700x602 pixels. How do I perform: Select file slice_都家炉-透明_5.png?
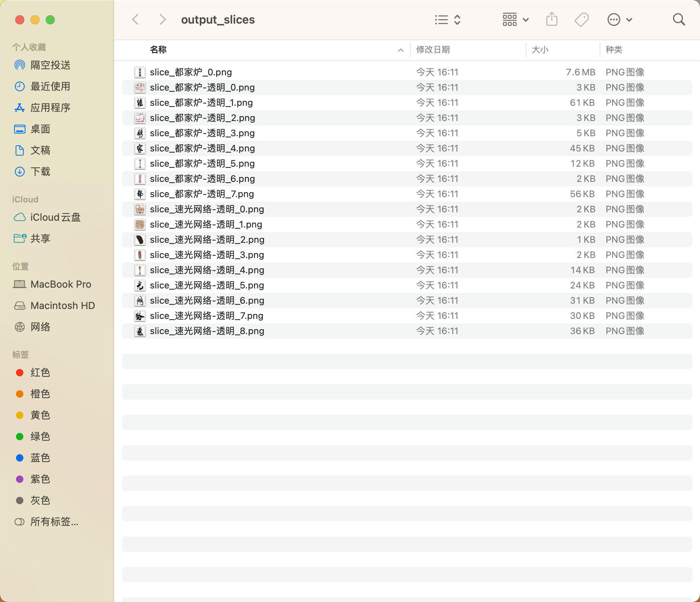tap(407, 164)
